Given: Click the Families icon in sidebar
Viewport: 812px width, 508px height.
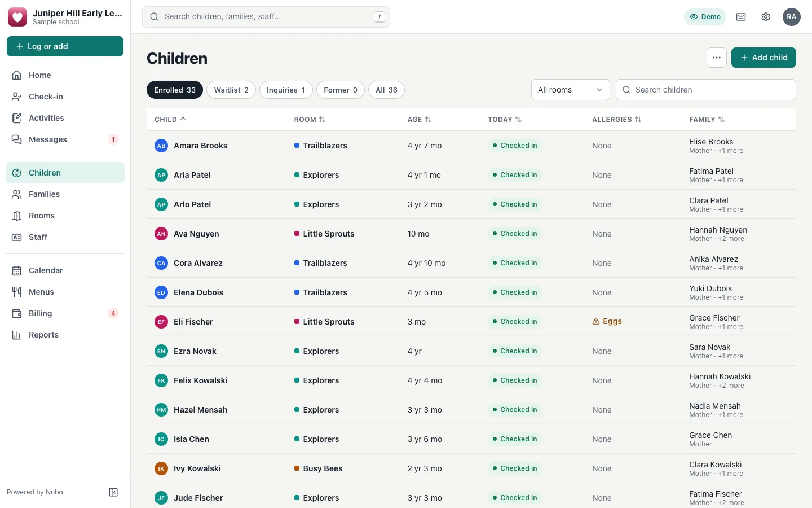Looking at the screenshot, I should click(x=17, y=194).
